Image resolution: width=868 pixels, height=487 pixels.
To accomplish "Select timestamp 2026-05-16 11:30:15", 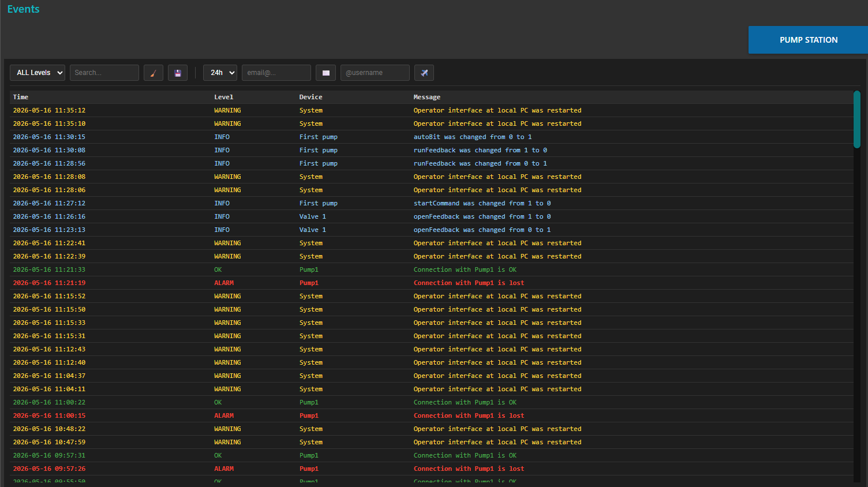I will coord(49,137).
